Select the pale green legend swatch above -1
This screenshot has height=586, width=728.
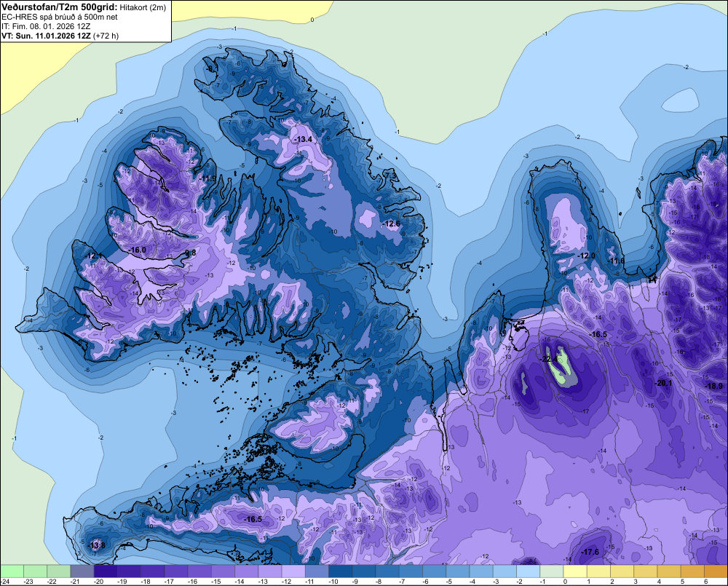click(x=552, y=571)
